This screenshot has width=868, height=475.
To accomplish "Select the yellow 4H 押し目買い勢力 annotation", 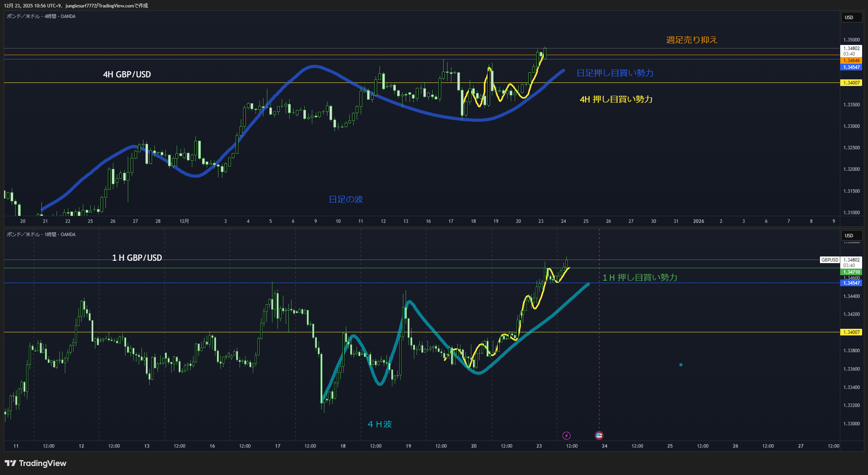I will point(616,99).
